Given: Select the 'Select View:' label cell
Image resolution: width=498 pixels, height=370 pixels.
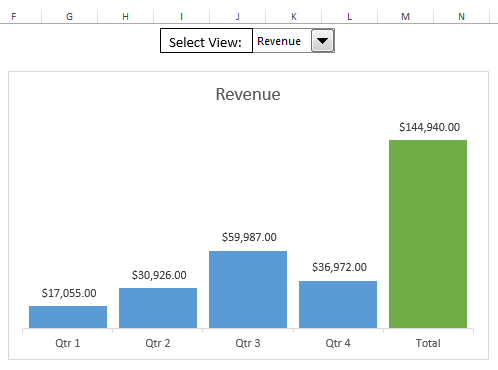Looking at the screenshot, I should pos(206,41).
